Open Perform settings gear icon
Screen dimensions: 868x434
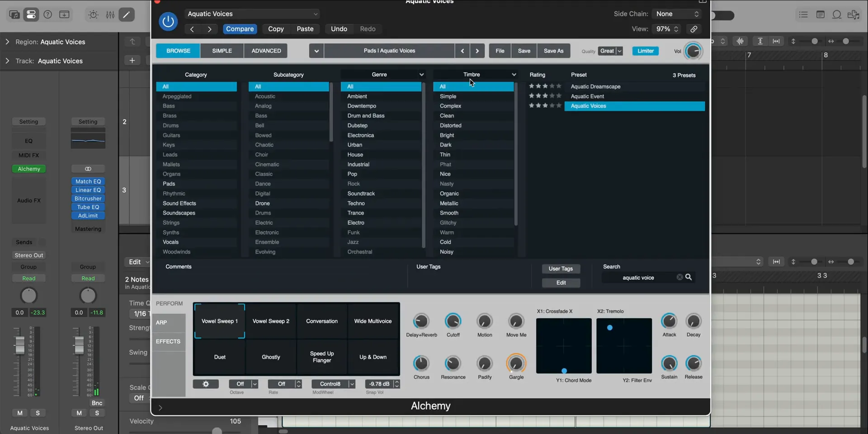point(206,384)
